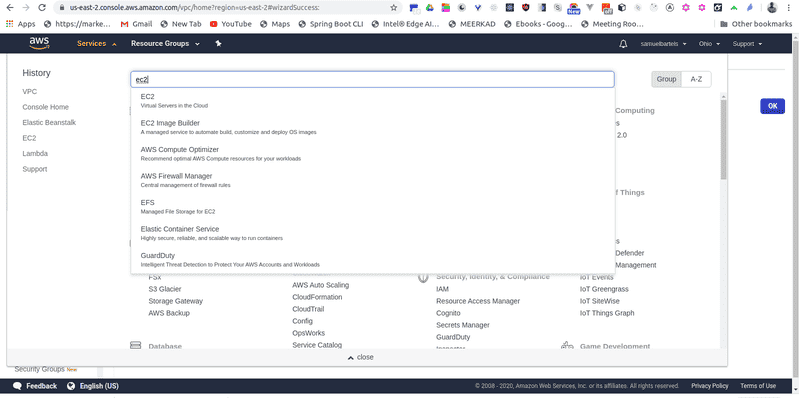799x398 pixels.
Task: Open the Meeting Room bookmark
Action: tap(612, 24)
